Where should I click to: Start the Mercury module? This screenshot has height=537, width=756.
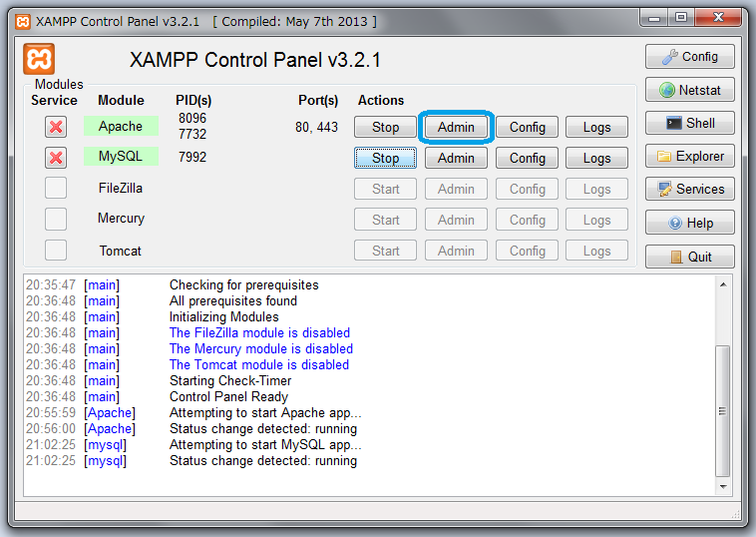click(385, 220)
